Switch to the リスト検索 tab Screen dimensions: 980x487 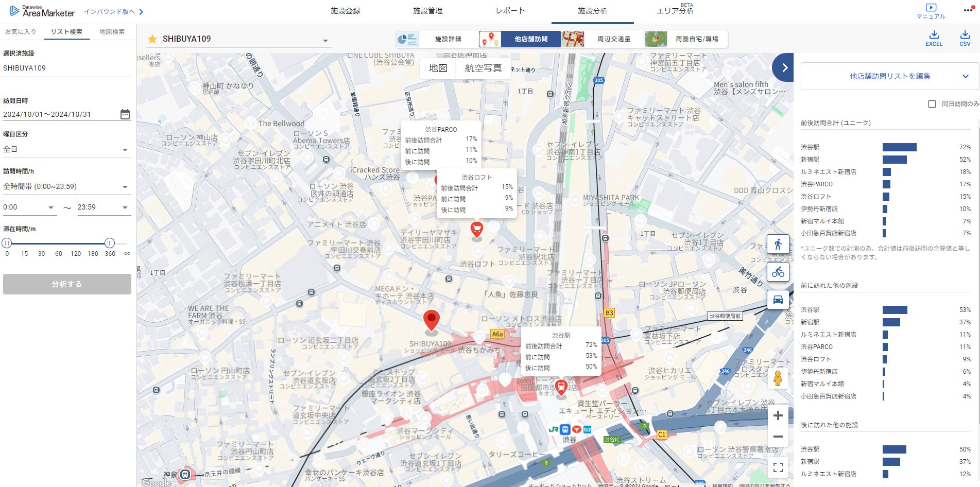[x=66, y=32]
